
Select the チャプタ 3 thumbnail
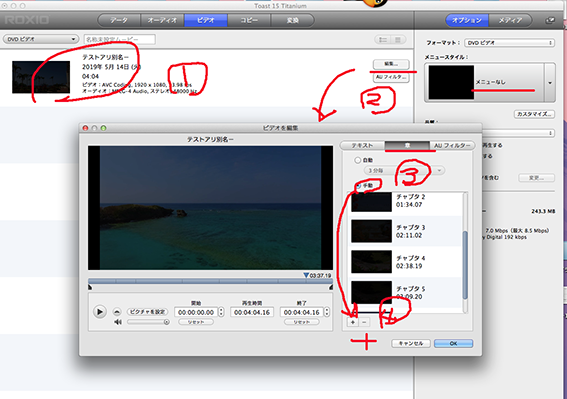click(371, 231)
